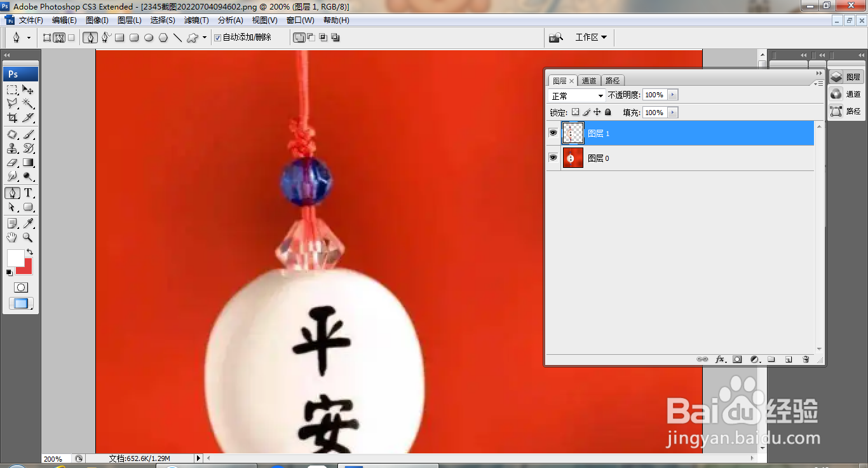Open the 文件(F) menu
Image resolution: width=868 pixels, height=468 pixels.
[x=31, y=20]
